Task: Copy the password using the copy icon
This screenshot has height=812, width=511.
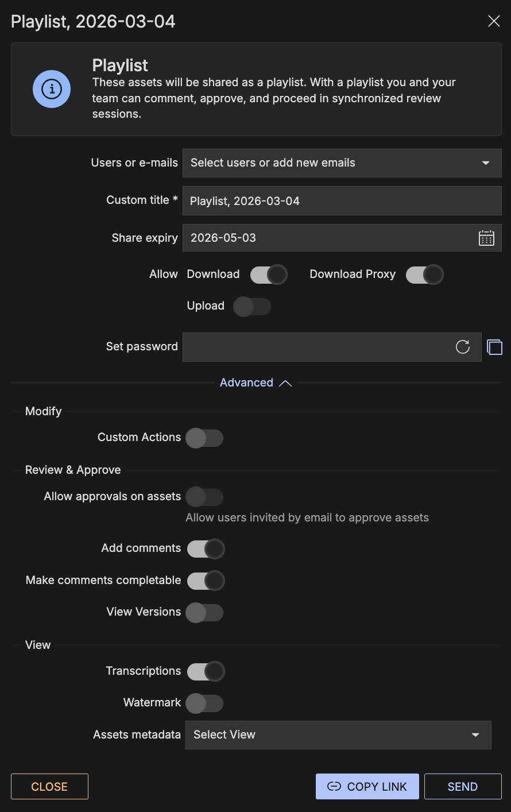Action: coord(494,347)
